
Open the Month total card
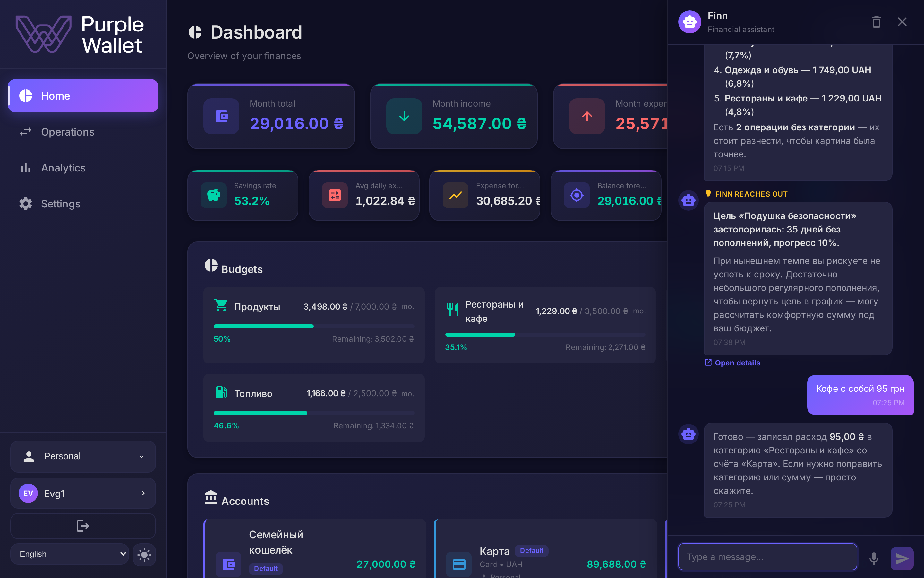pos(271,116)
